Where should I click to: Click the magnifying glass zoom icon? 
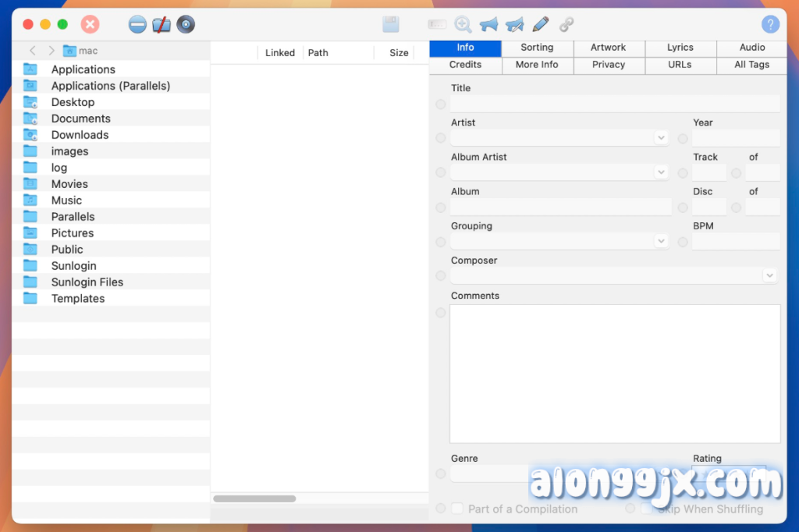(463, 25)
